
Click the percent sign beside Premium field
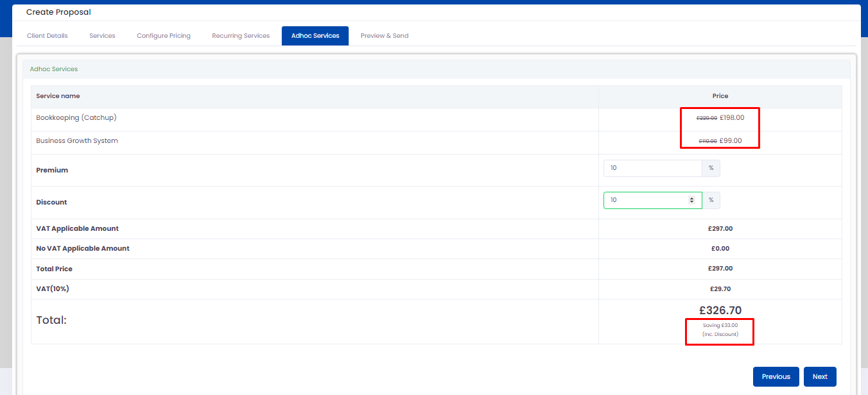pos(711,168)
